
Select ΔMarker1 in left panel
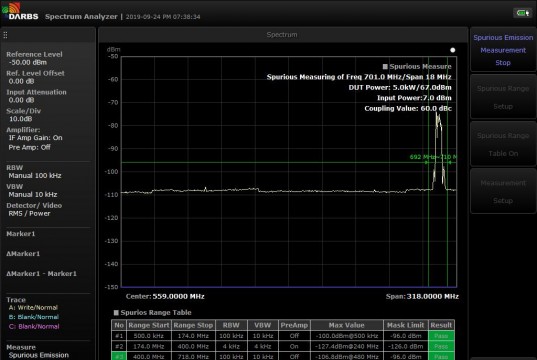[23, 253]
